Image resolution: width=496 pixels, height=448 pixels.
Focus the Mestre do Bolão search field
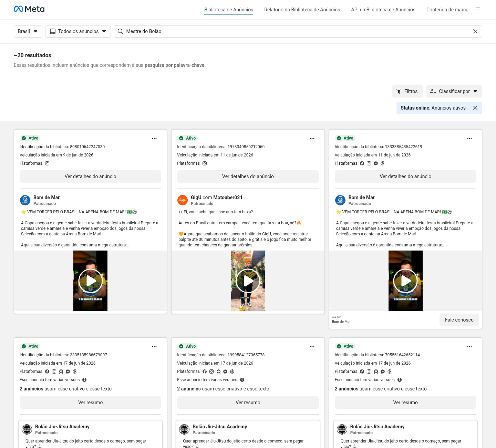[298, 31]
